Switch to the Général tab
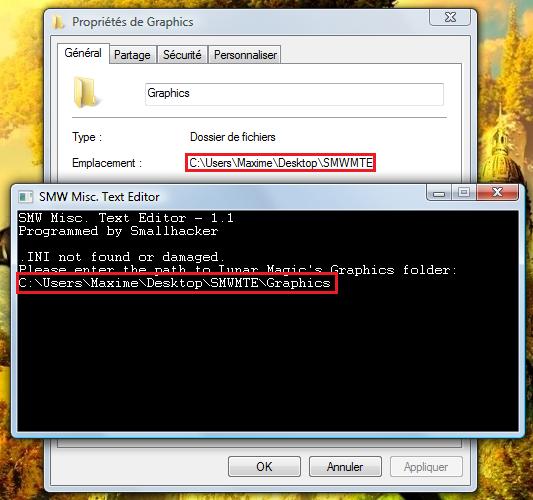This screenshot has width=533, height=500. 83,53
